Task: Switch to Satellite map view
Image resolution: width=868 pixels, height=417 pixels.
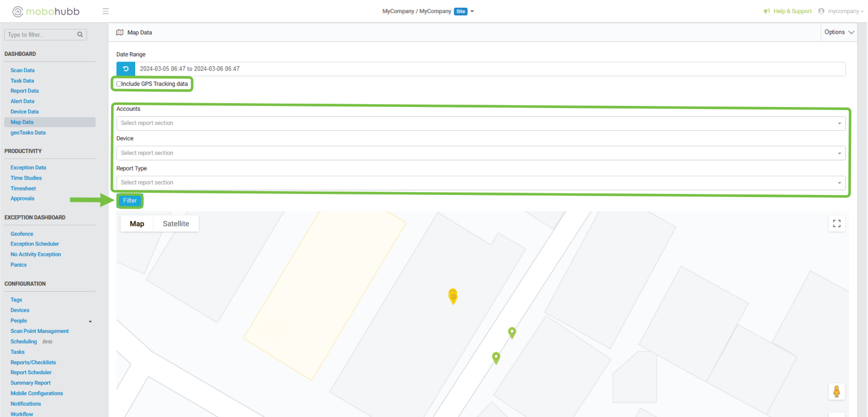Action: coord(176,224)
